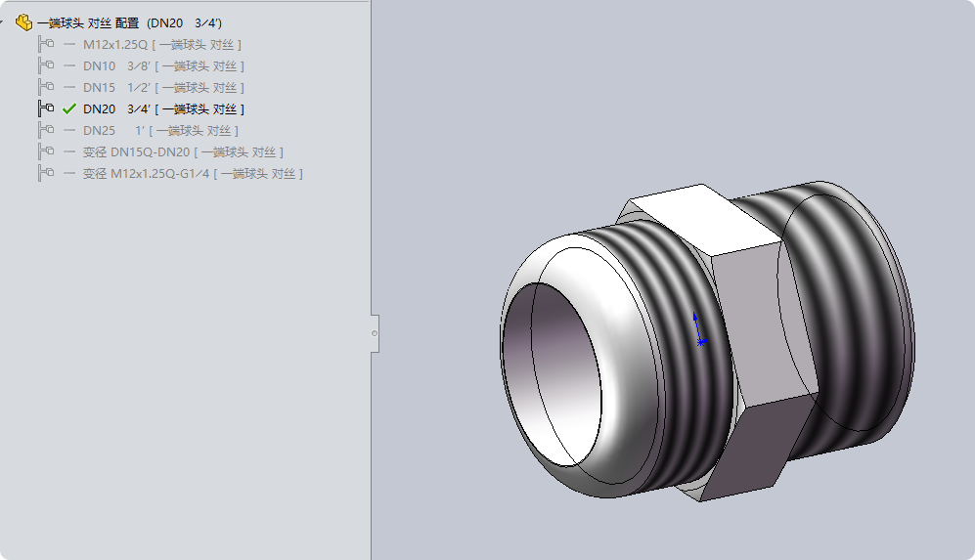Viewport: 975px width, 560px height.
Task: Click the 变径 M12x1.25Q-G1/4 configuration icon
Action: [x=46, y=173]
